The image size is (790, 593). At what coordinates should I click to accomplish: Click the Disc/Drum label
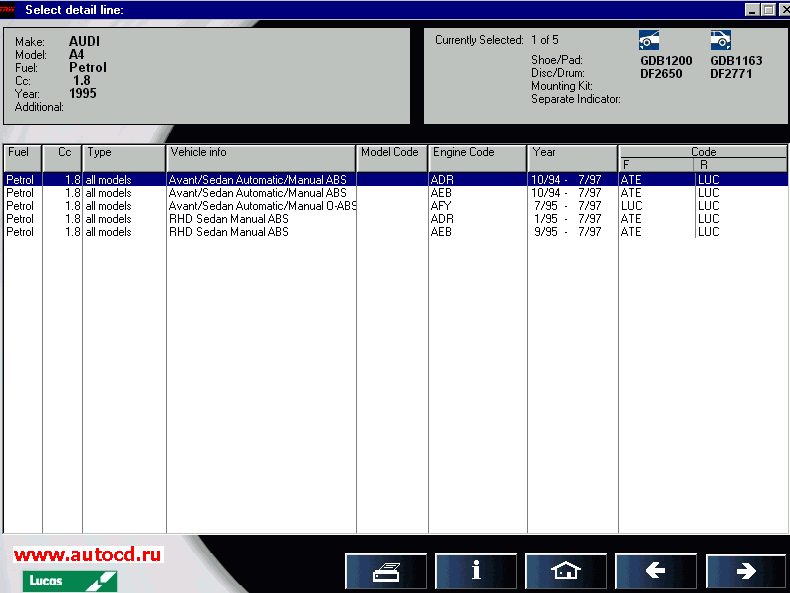558,73
